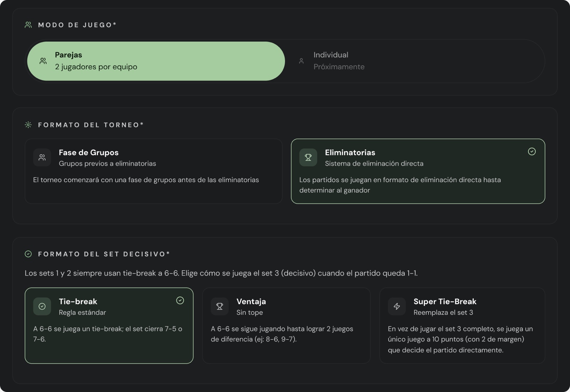This screenshot has height=392, width=570.
Task: Click the trophy icon in the Ventaja card
Action: tap(220, 306)
